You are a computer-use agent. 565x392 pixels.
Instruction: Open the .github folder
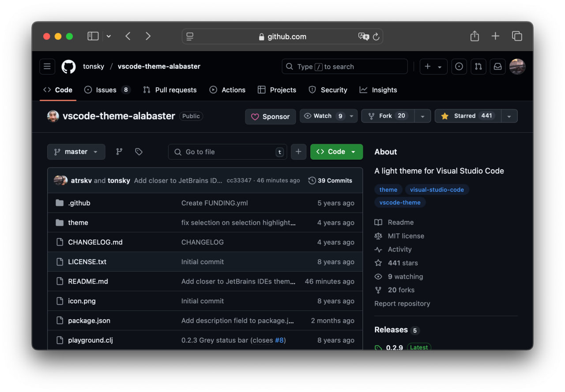point(79,203)
